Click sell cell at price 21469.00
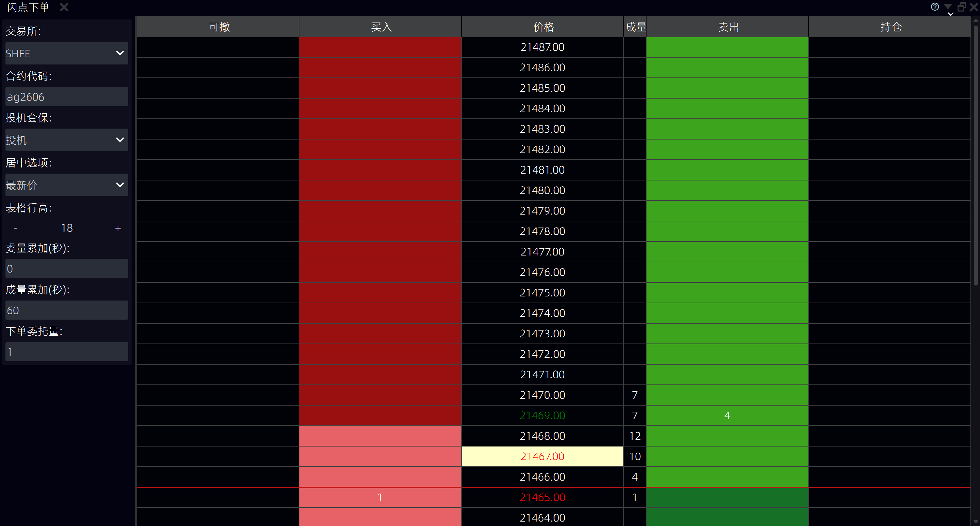Image resolution: width=980 pixels, height=526 pixels. pos(727,415)
